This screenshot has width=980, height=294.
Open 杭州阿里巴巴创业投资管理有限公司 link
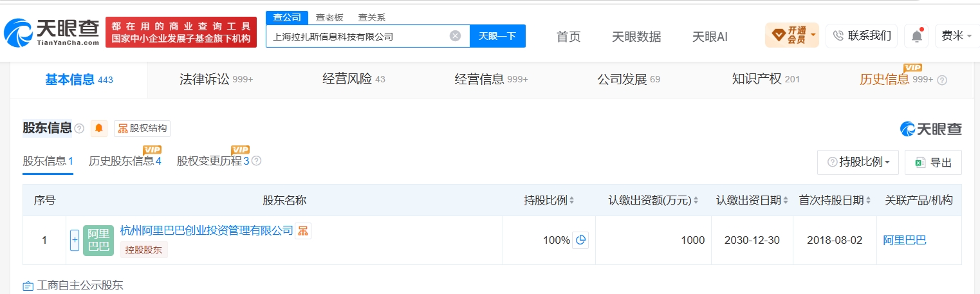[x=207, y=230]
